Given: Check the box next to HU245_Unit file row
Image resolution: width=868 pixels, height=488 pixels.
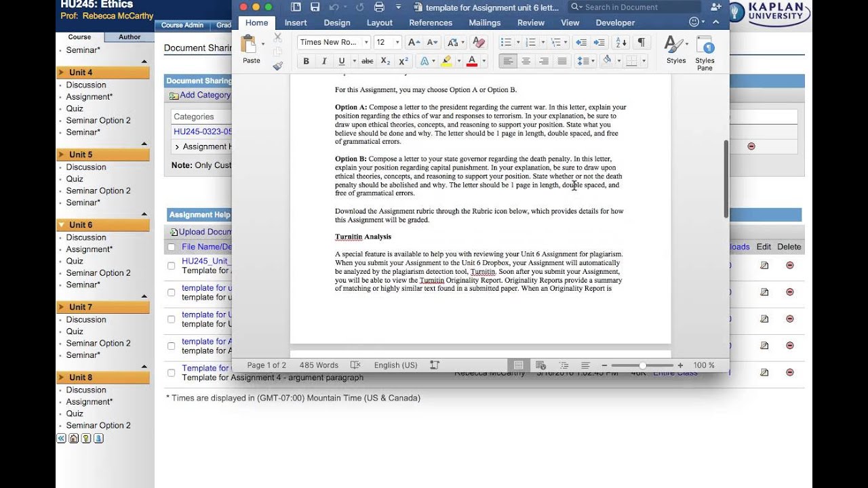Looking at the screenshot, I should [171, 266].
